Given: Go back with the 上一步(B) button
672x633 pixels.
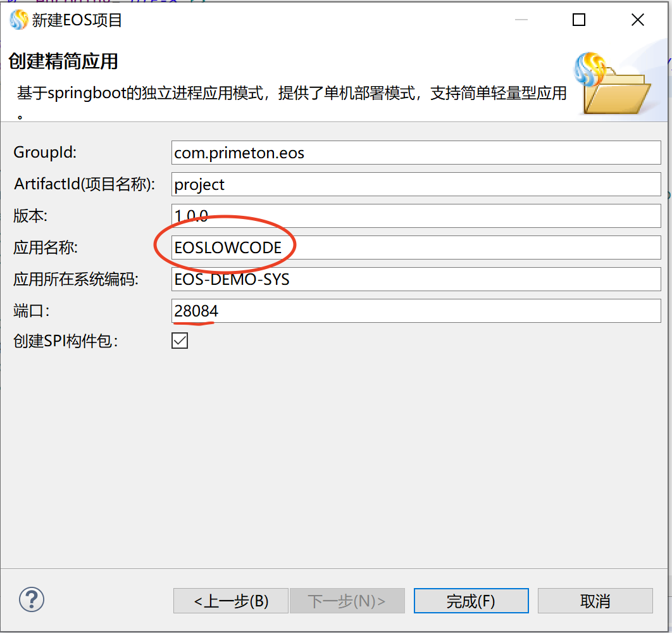Looking at the screenshot, I should pos(231,601).
